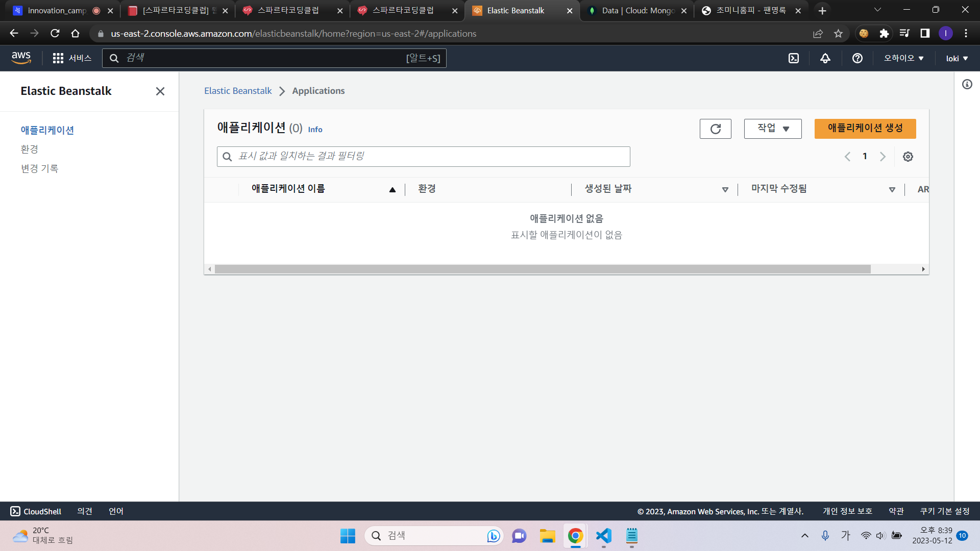The image size is (980, 551).
Task: Reload the browser page
Action: click(x=55, y=33)
